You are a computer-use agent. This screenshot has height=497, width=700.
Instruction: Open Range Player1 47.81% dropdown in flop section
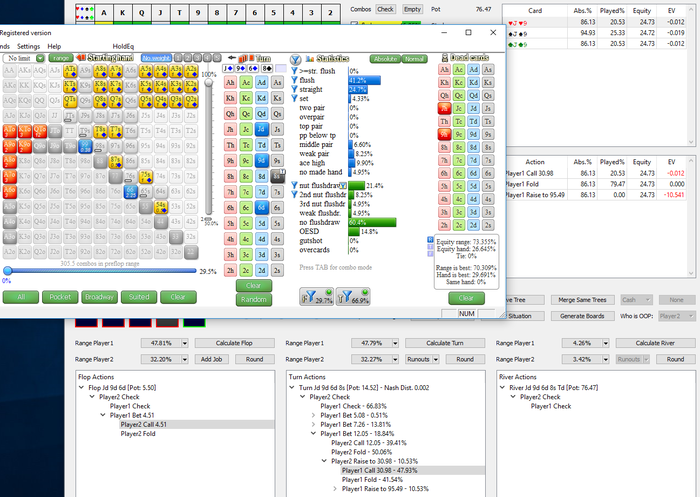point(184,343)
